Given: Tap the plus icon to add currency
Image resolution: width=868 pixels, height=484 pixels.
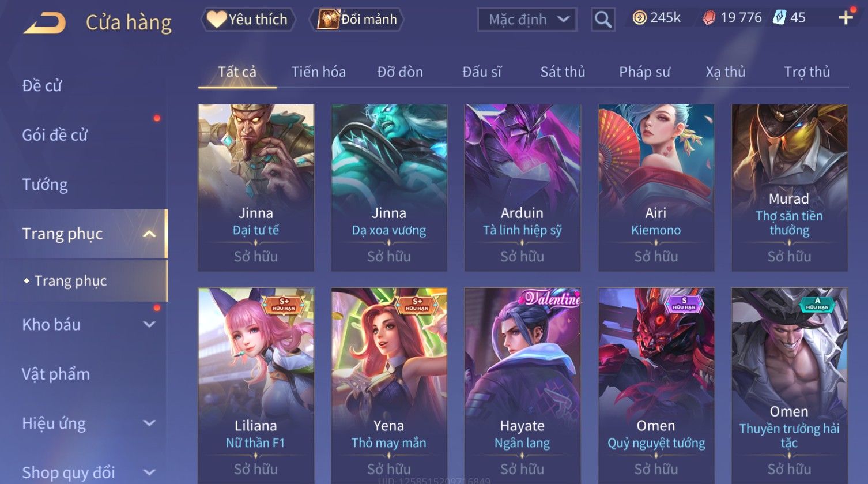Looking at the screenshot, I should tap(846, 18).
